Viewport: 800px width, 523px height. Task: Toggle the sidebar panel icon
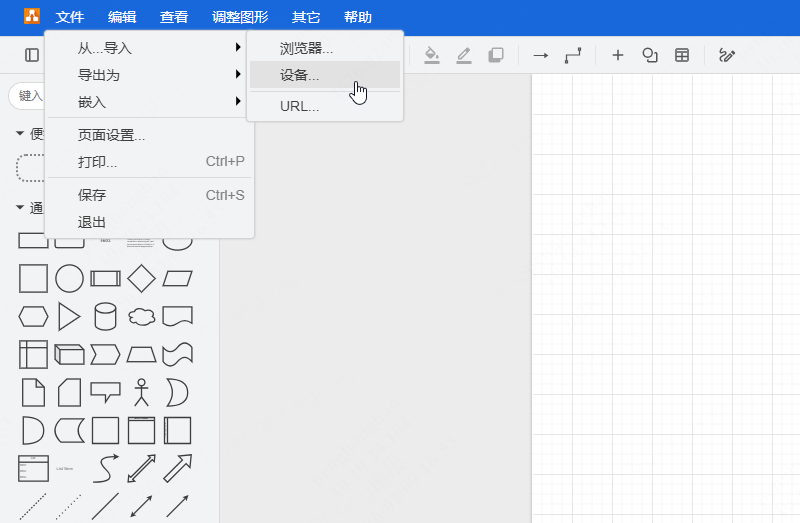click(x=32, y=55)
